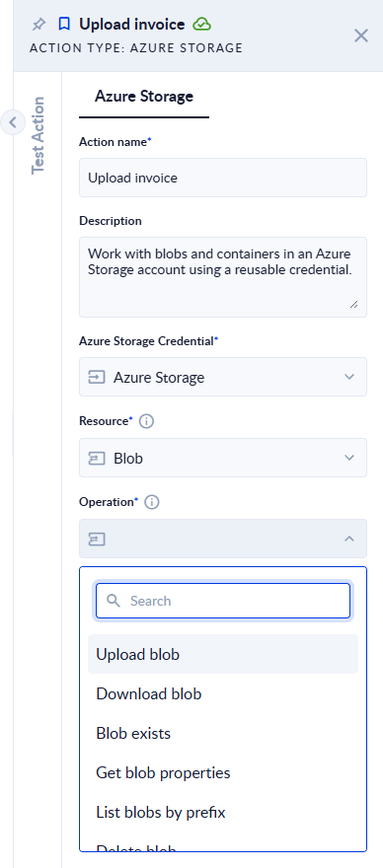Open the Azure Storage Credential dropdown

pos(223,377)
